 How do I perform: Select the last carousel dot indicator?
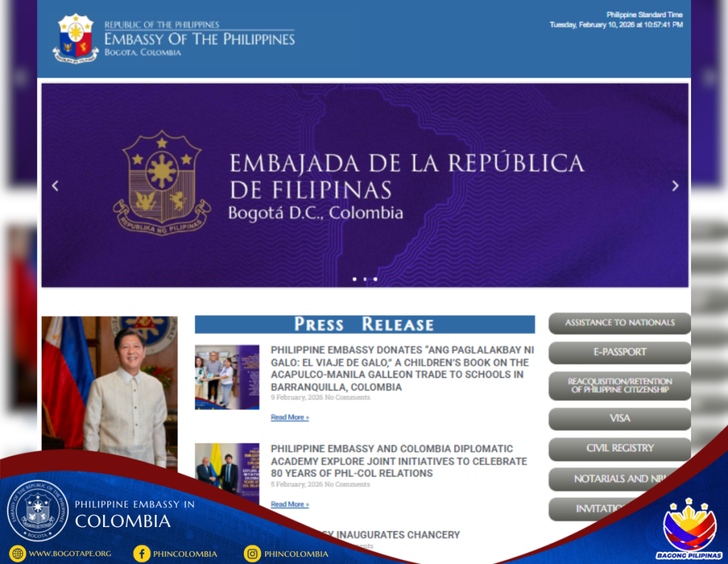pos(375,279)
